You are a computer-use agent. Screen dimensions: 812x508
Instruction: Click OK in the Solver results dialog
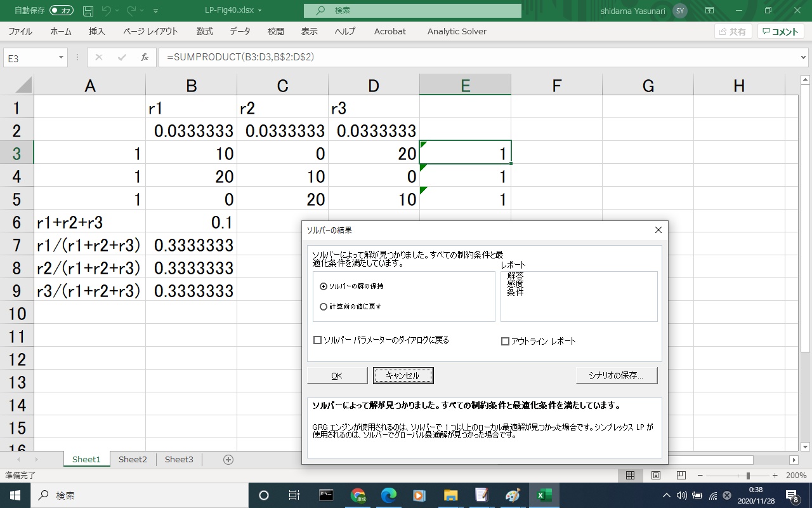click(x=337, y=376)
